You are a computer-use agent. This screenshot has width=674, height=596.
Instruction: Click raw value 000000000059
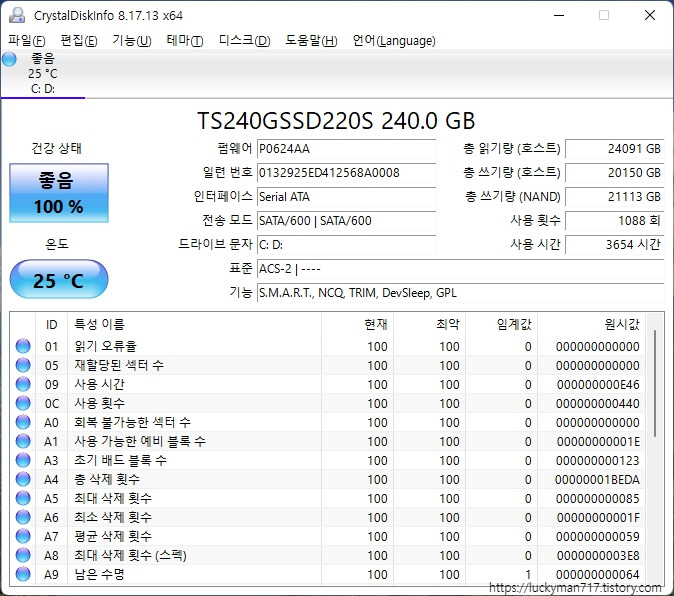click(597, 536)
